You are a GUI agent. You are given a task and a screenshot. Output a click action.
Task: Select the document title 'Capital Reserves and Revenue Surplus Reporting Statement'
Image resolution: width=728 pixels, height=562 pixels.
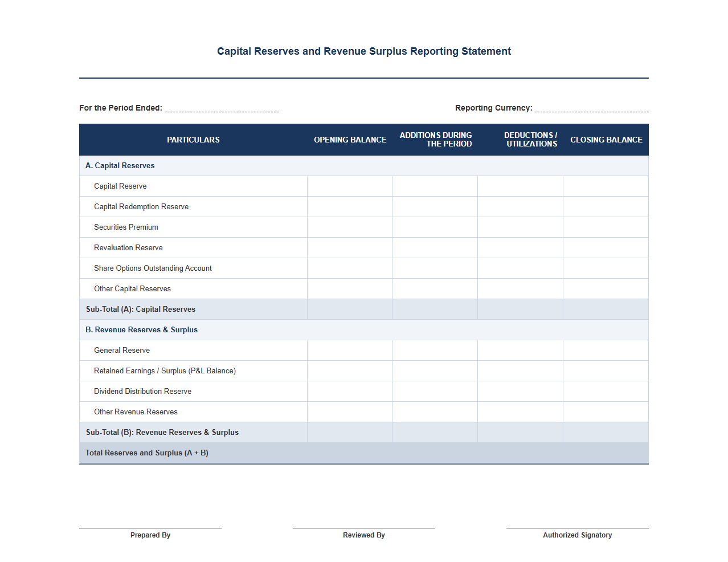(364, 51)
